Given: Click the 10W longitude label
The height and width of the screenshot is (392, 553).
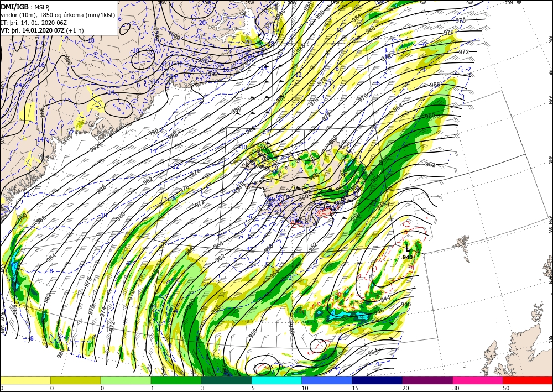Looking at the screenshot, I should [x=378, y=2].
